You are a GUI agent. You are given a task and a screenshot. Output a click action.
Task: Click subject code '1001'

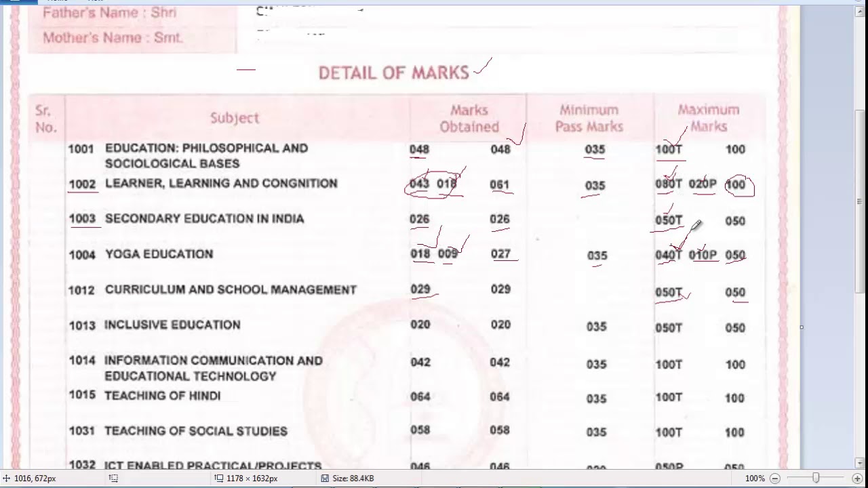(81, 148)
